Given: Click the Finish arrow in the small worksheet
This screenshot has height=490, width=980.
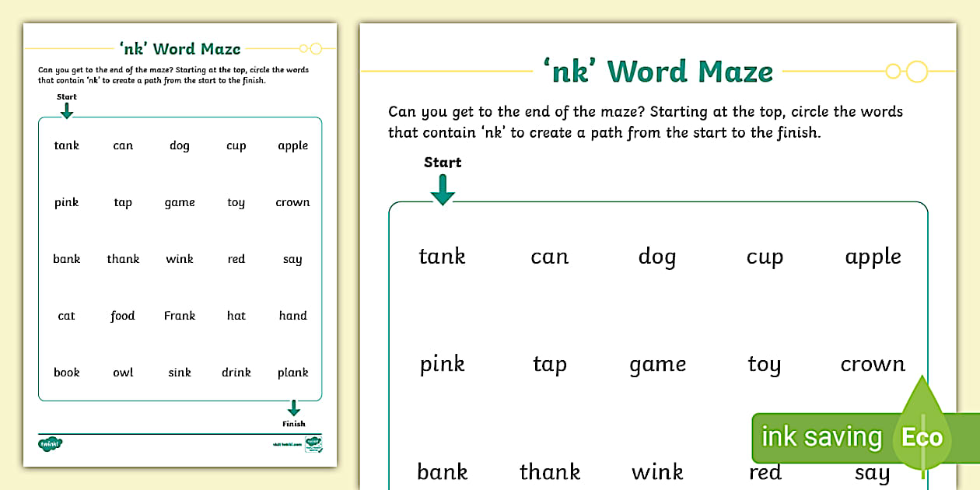Looking at the screenshot, I should [x=293, y=408].
